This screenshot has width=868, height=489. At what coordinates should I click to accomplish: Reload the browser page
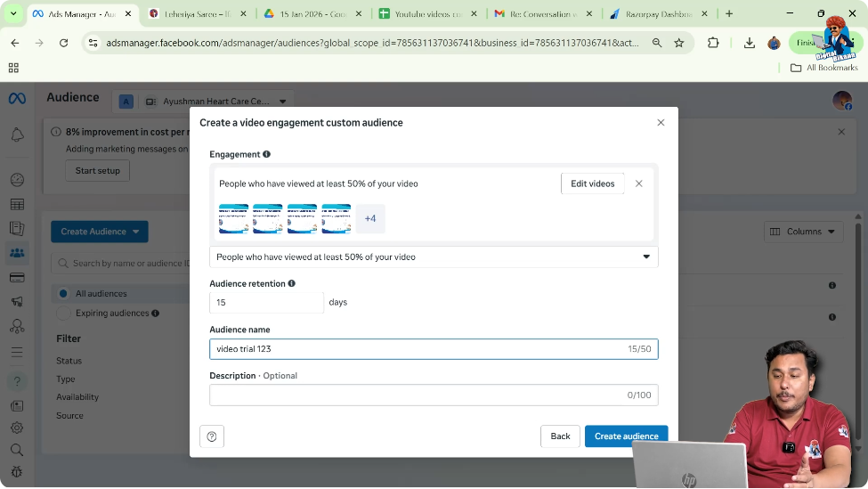click(64, 43)
